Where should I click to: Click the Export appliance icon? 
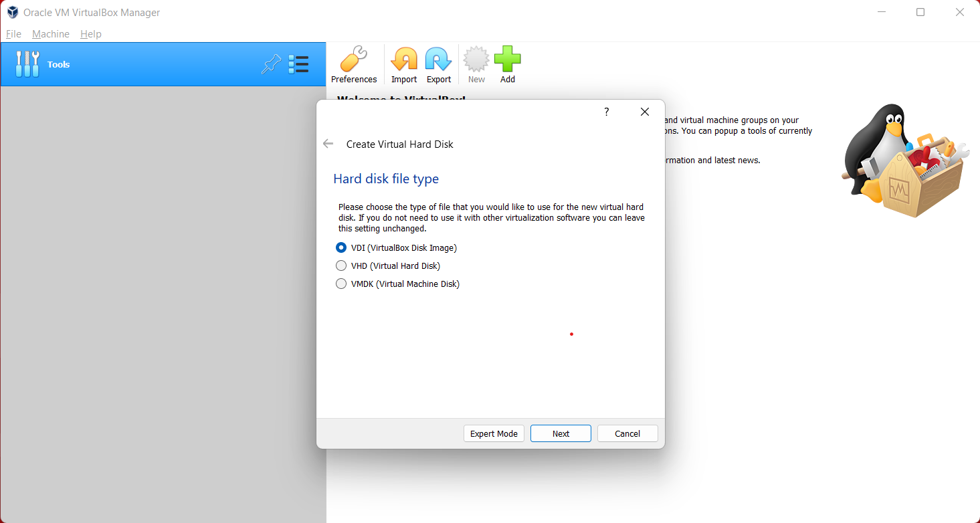pyautogui.click(x=439, y=60)
